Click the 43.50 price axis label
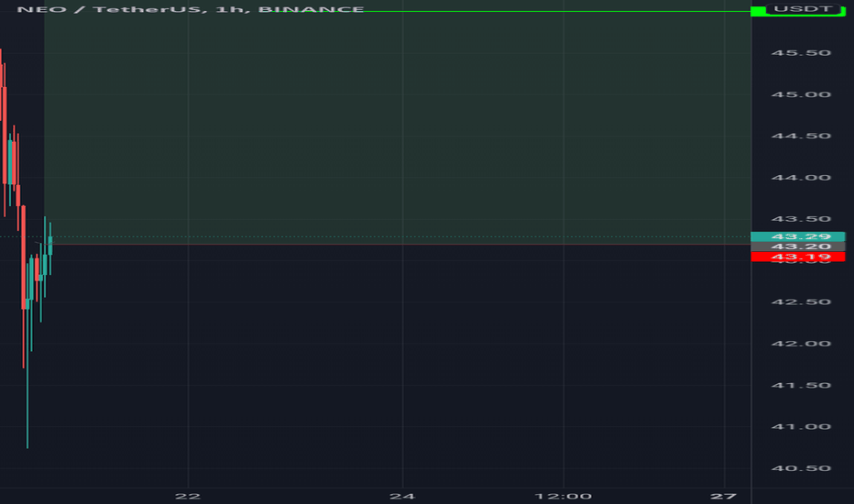This screenshot has height=504, width=854. pos(801,219)
